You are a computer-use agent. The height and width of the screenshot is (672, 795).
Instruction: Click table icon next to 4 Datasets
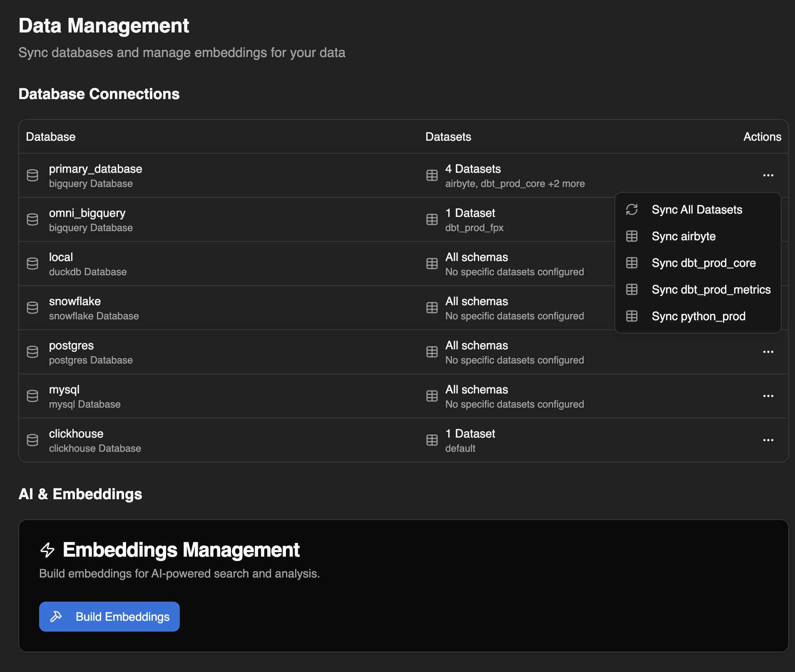(432, 175)
